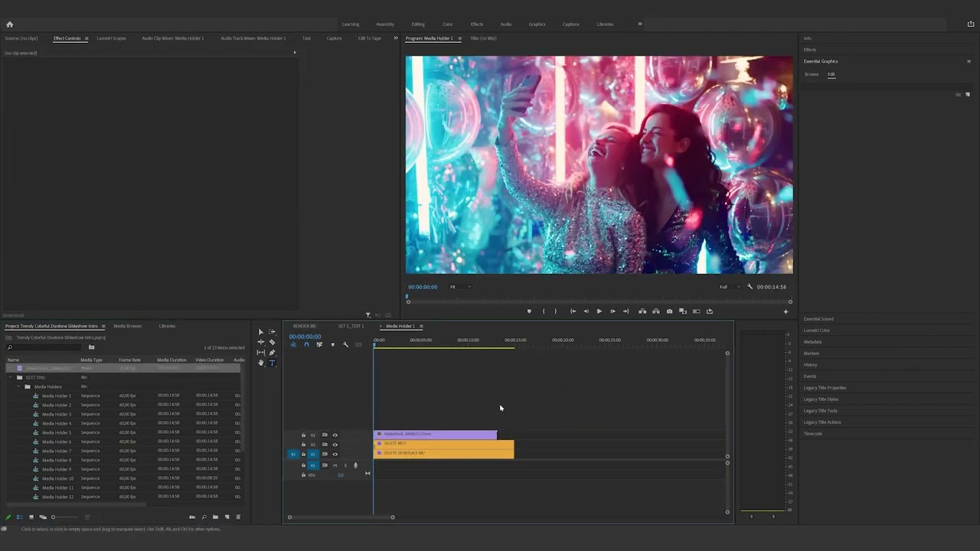Click the Home icon

pyautogui.click(x=9, y=24)
